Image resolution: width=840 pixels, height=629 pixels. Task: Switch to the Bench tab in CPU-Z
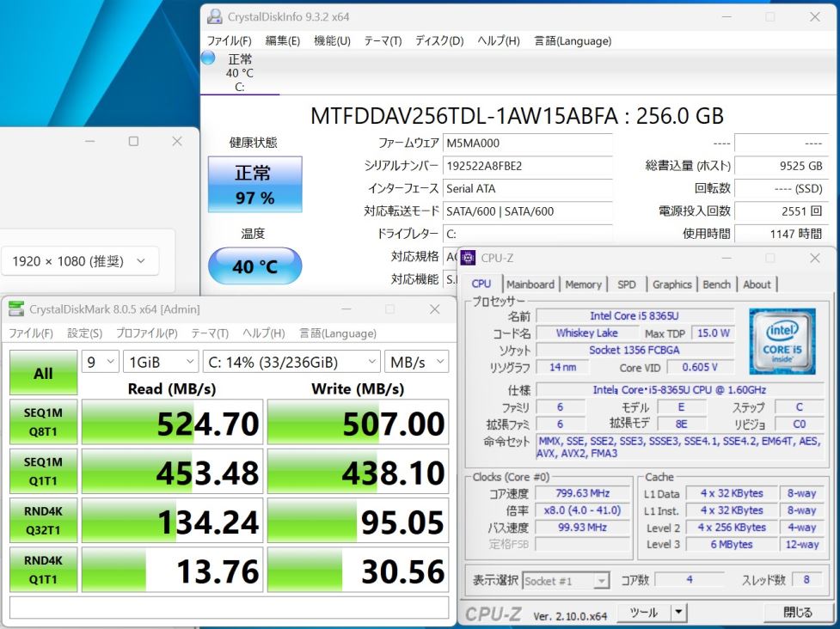(717, 284)
